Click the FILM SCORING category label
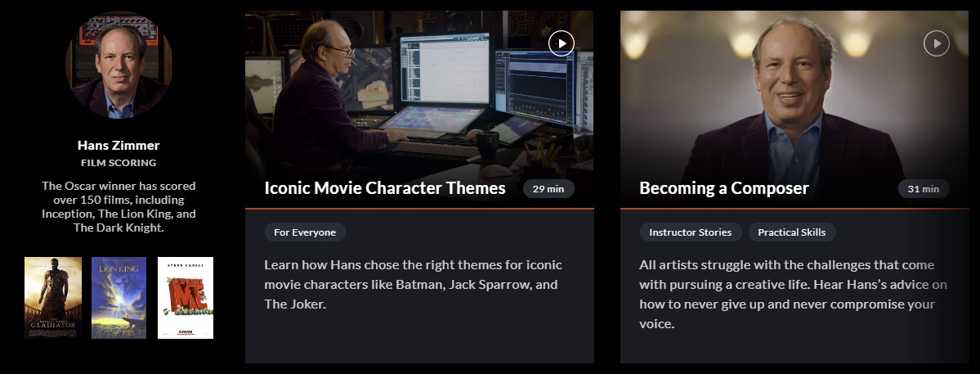Viewport: 980px width, 374px height. [119, 163]
